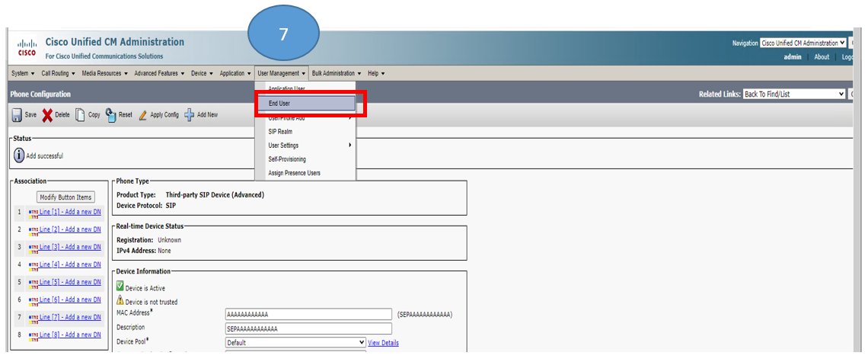Open Line [2] - Add a new DN
The width and height of the screenshot is (868, 359).
pos(70,229)
